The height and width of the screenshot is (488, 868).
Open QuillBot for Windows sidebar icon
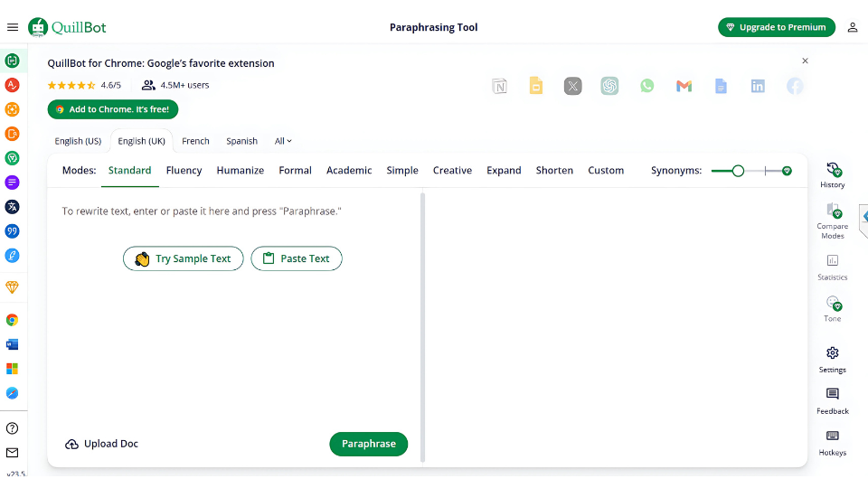point(12,369)
